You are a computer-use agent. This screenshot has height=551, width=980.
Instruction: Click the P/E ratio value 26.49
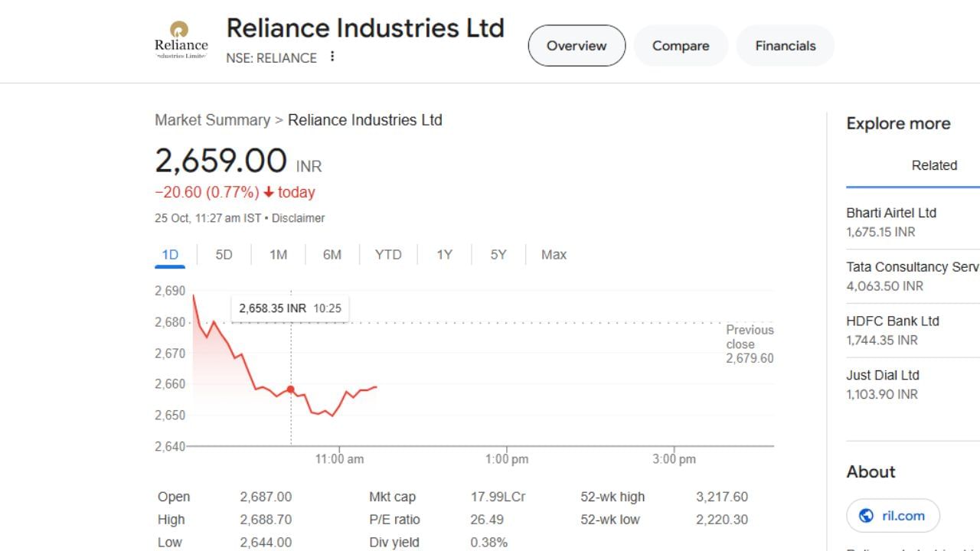(487, 520)
